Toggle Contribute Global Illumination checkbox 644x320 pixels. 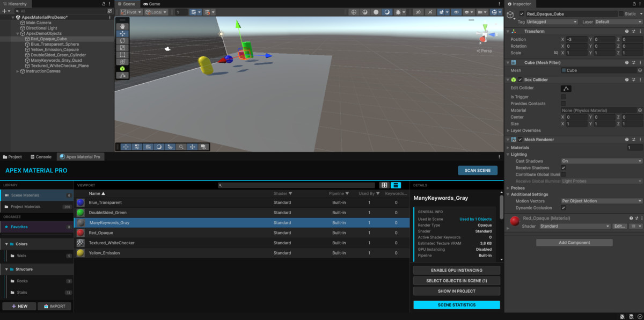pos(563,174)
